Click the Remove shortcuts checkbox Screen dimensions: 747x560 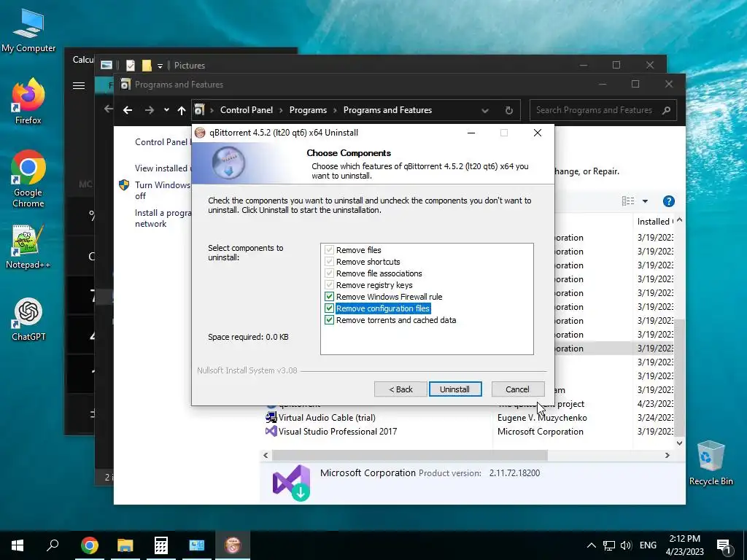329,262
